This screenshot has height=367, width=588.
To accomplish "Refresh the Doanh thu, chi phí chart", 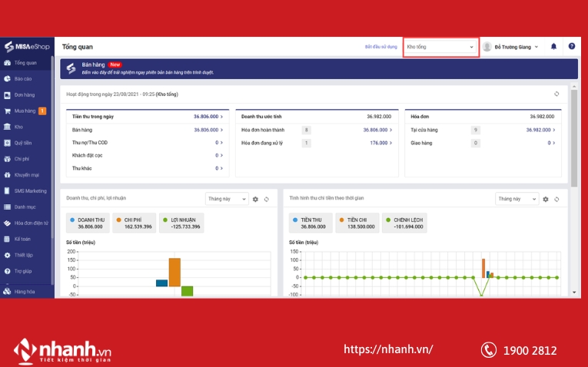I will (267, 199).
